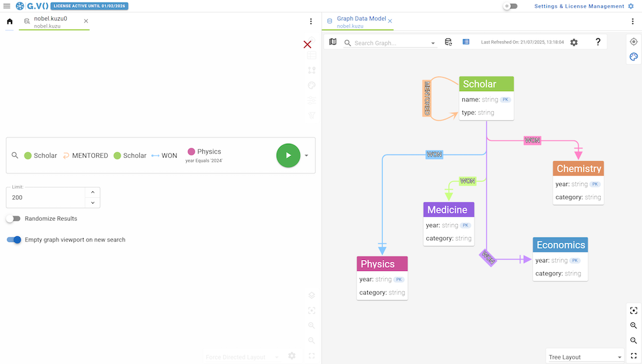
Task: Click the map legend icon in toolbar
Action: pos(333,42)
